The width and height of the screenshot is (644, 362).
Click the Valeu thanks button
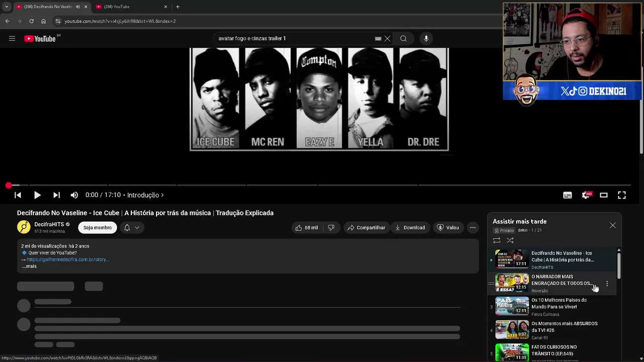(448, 228)
